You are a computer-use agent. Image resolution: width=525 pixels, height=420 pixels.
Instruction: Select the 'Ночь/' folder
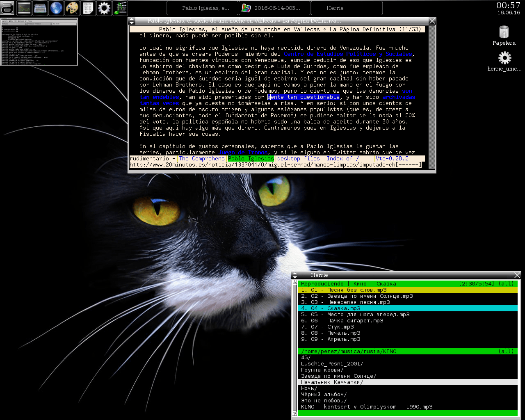[408, 388]
